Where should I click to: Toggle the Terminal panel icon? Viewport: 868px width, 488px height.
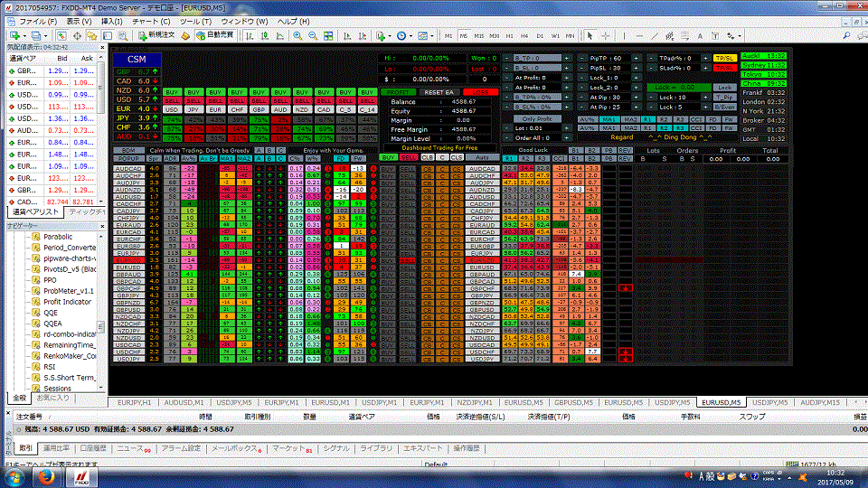coord(108,36)
